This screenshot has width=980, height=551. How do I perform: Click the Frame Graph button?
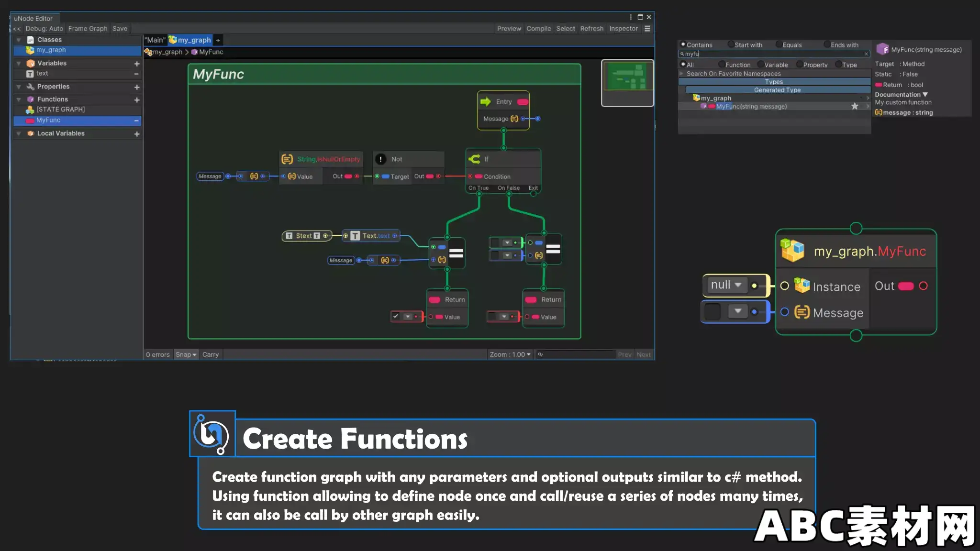coord(88,29)
